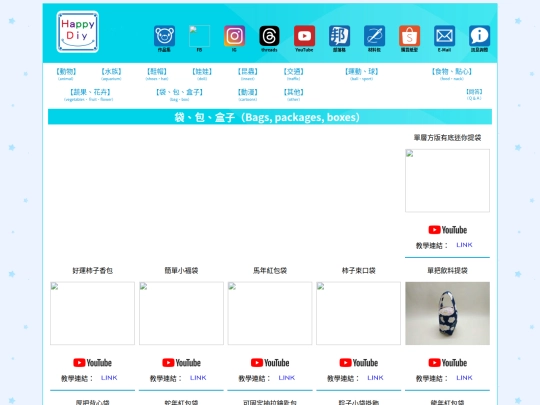The width and height of the screenshot is (540, 405).
Task: Click the title text 馬年紅包袋
Action: 270,271
